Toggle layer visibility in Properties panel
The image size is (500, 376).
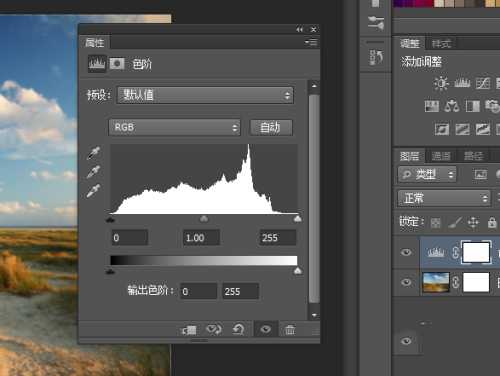[266, 330]
